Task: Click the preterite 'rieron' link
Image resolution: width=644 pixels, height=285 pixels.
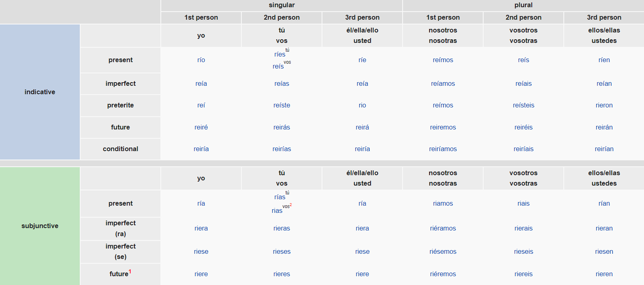Action: click(x=604, y=105)
